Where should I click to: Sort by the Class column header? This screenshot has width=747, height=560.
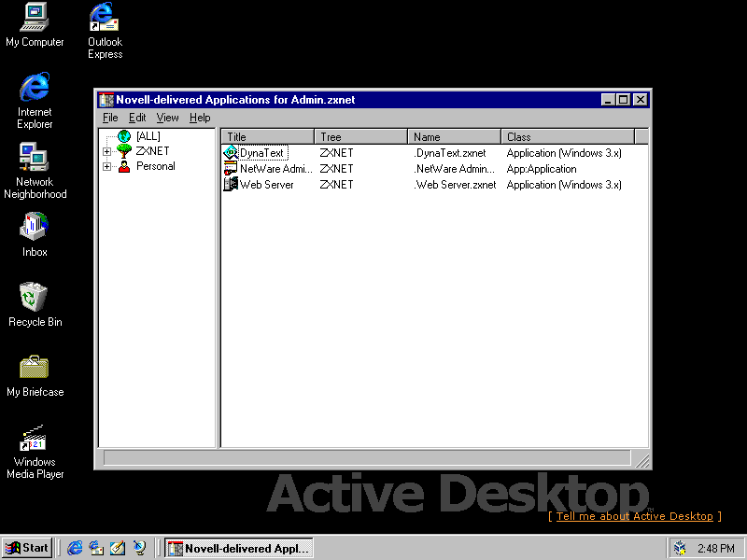click(x=568, y=136)
